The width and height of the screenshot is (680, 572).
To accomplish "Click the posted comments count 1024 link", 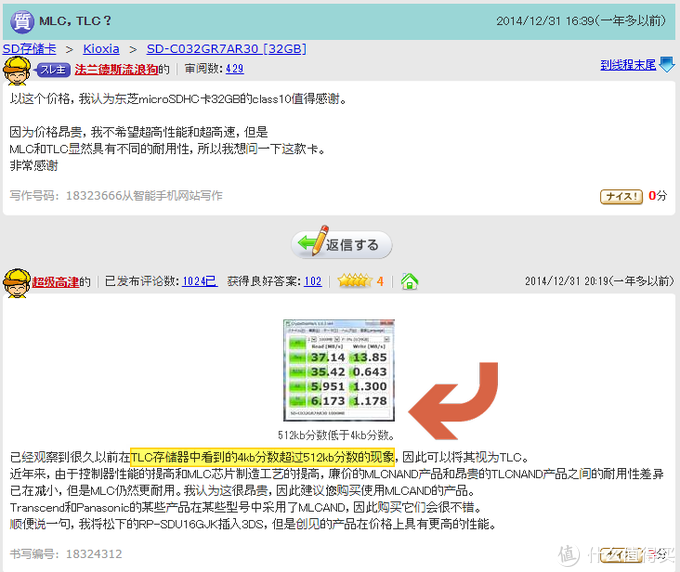I will [199, 281].
